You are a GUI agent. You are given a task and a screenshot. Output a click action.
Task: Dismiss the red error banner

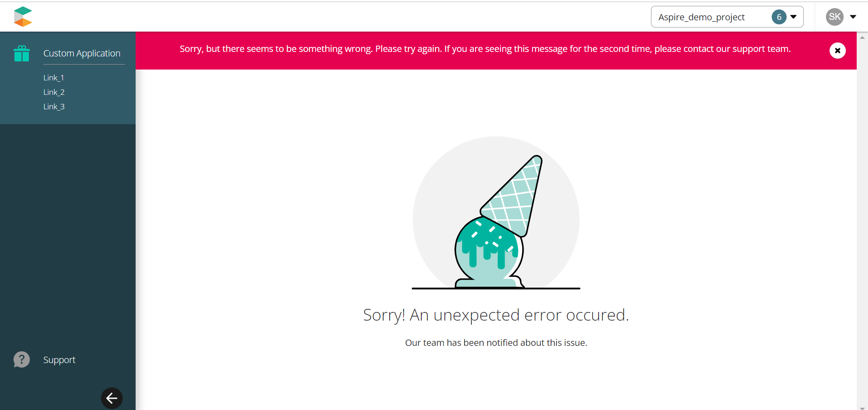pyautogui.click(x=837, y=51)
